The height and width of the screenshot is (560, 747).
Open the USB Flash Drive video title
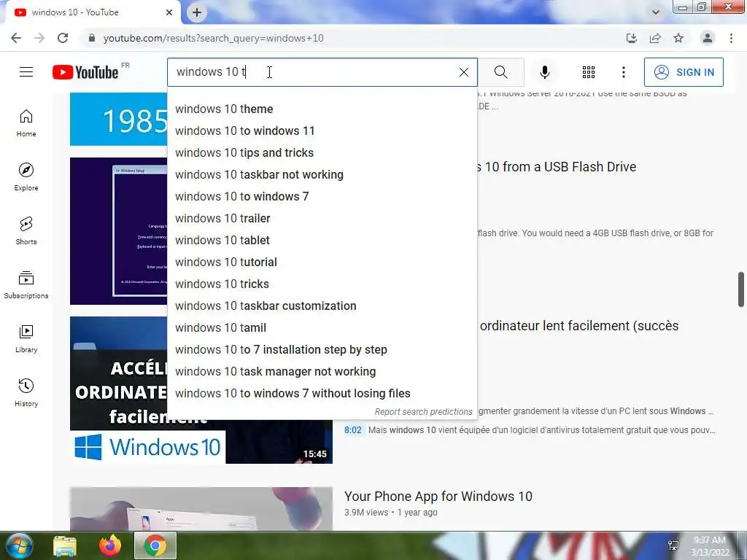click(557, 167)
